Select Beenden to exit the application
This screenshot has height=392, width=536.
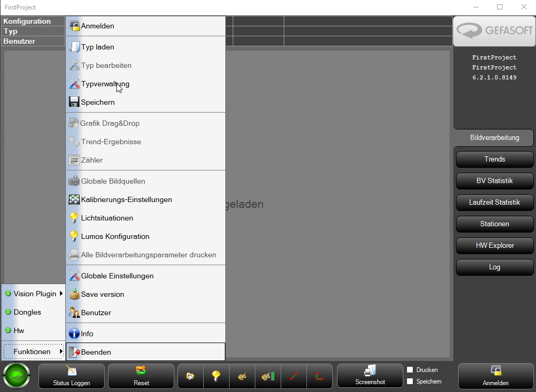146,352
